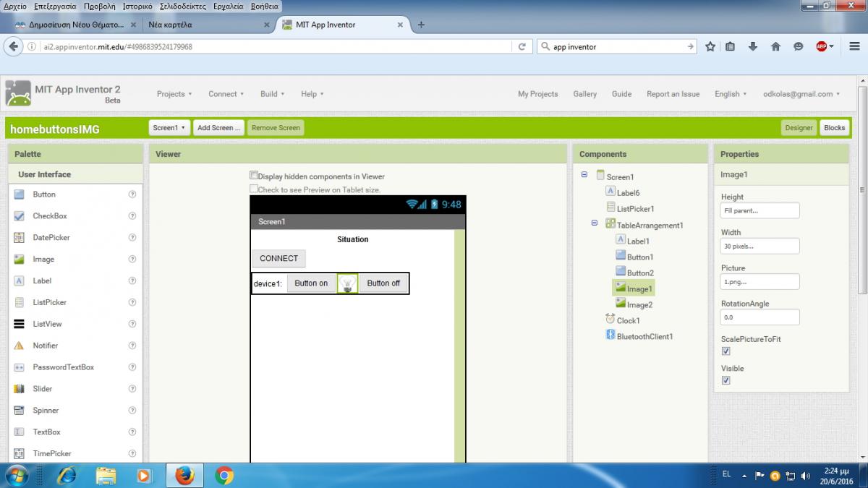Screen dimensions: 868x488
Task: Click the Remove Screen button
Action: tap(276, 128)
